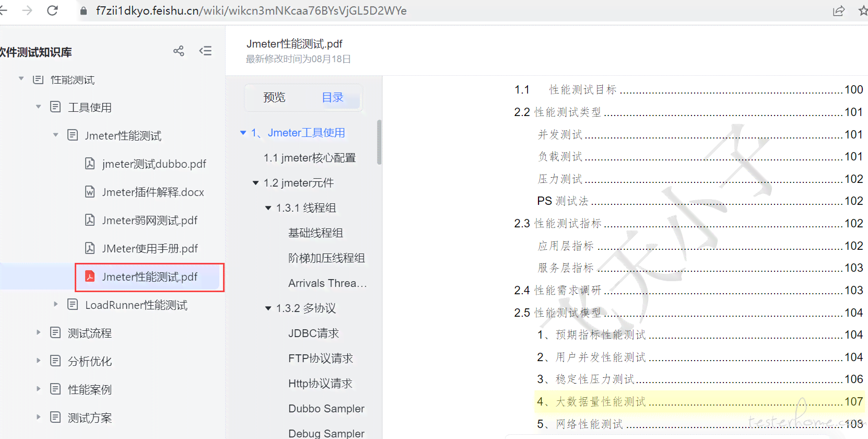Image resolution: width=868 pixels, height=439 pixels.
Task: Click the 测试流程 document icon
Action: (55, 333)
